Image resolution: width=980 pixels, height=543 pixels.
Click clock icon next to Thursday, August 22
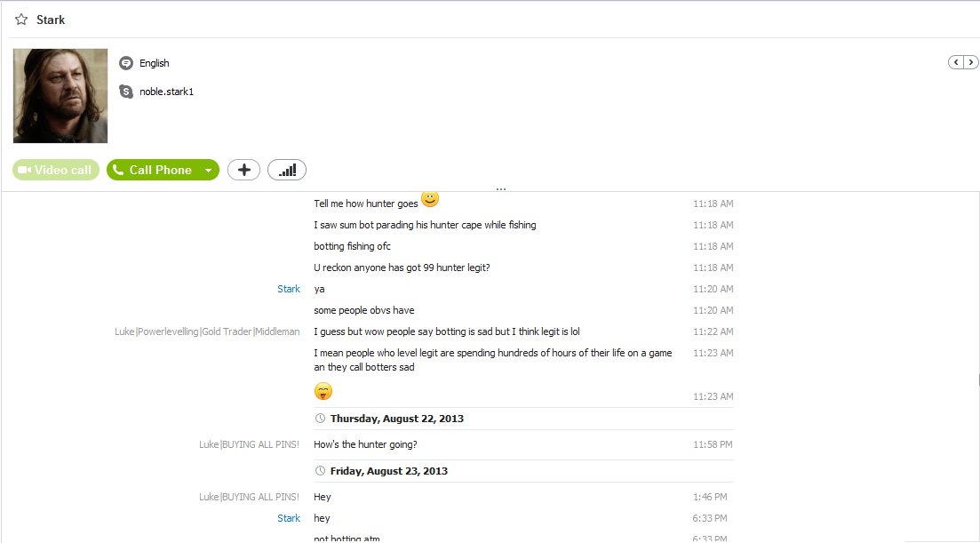pos(320,418)
